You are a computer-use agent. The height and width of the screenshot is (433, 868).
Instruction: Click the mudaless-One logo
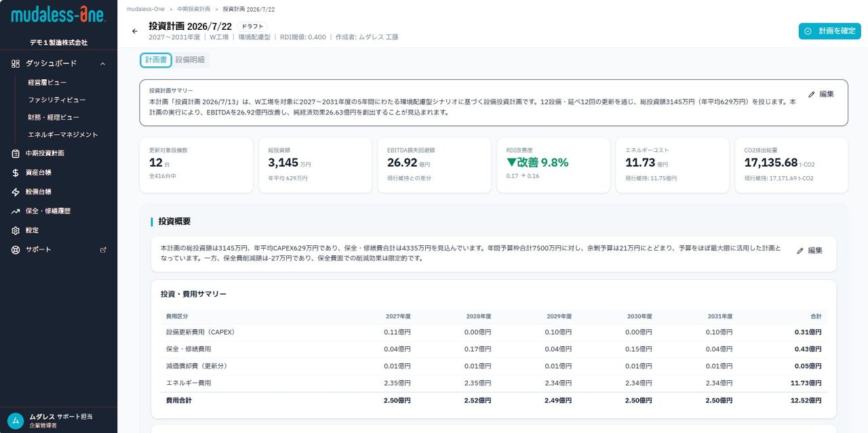(58, 14)
